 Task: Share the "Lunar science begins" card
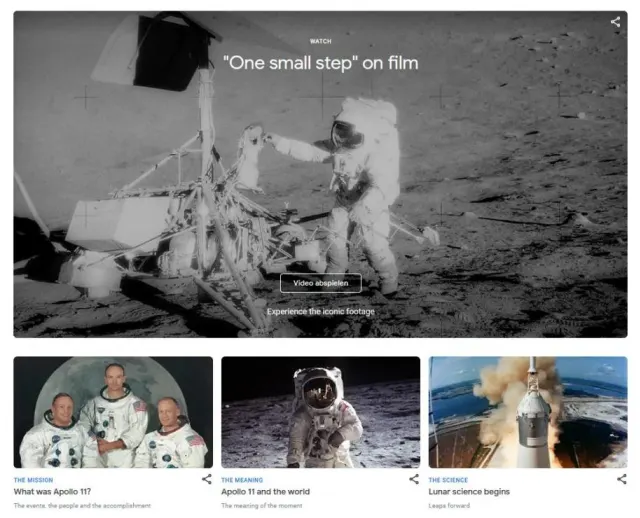tap(622, 479)
